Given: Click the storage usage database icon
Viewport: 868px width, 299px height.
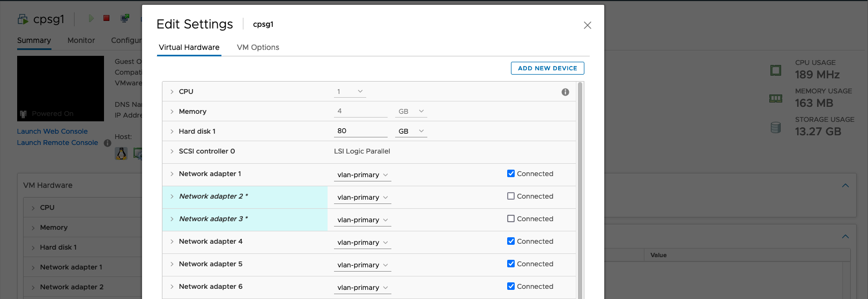Looking at the screenshot, I should coord(775,127).
